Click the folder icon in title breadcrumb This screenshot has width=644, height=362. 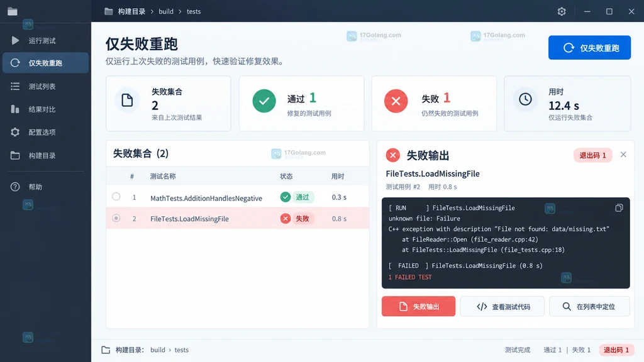pyautogui.click(x=108, y=11)
